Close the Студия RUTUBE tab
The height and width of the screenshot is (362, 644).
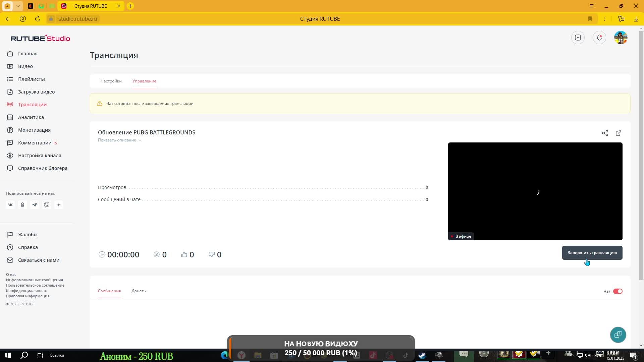pos(118,6)
